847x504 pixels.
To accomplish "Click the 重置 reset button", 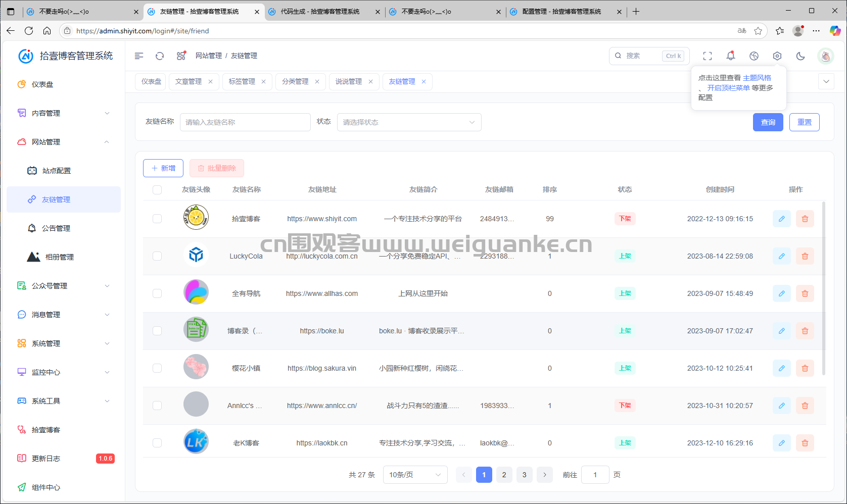I will (x=805, y=122).
